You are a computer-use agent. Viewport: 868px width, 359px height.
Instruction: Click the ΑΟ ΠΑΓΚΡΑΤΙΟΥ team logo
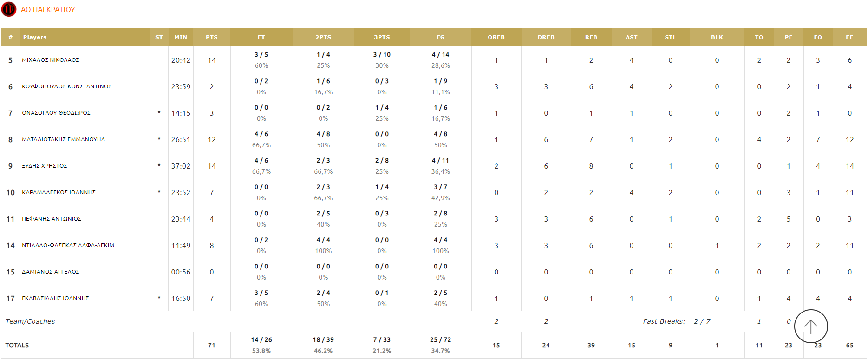(9, 9)
